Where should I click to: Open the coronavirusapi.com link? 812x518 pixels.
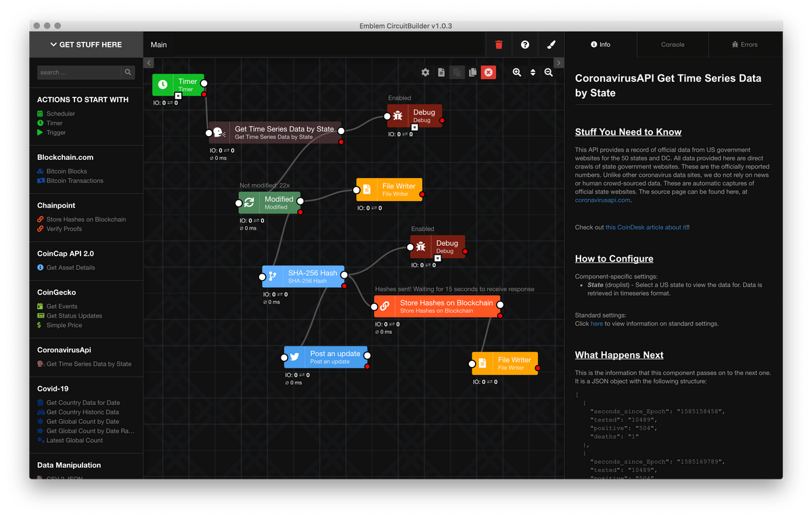pyautogui.click(x=602, y=200)
